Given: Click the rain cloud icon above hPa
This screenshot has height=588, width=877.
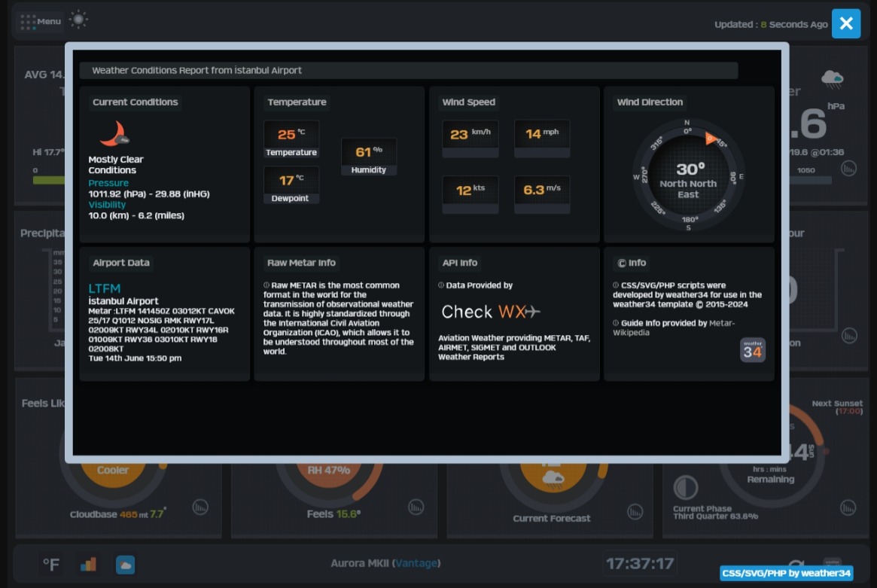Looking at the screenshot, I should coord(833,79).
